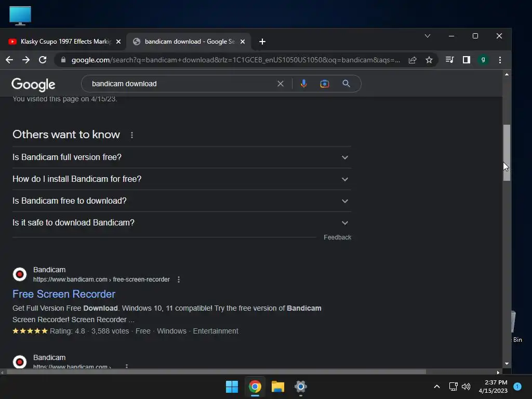Screen dimensions: 532x399
Task: Click the horizontal scrollbar right arrow
Action: [x=498, y=372]
